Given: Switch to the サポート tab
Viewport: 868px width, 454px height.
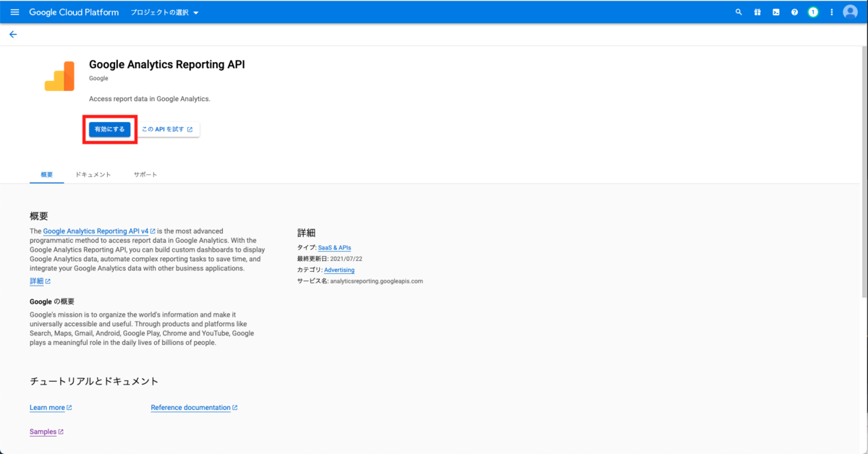Looking at the screenshot, I should 145,174.
